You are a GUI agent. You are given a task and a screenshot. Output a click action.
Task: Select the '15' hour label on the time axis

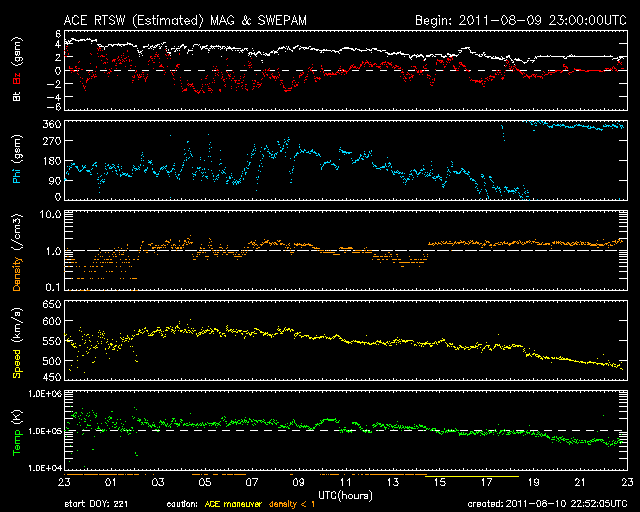pos(440,482)
